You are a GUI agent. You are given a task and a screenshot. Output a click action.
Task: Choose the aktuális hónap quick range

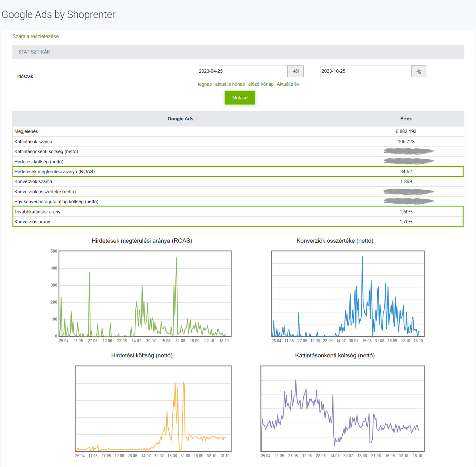tap(230, 84)
